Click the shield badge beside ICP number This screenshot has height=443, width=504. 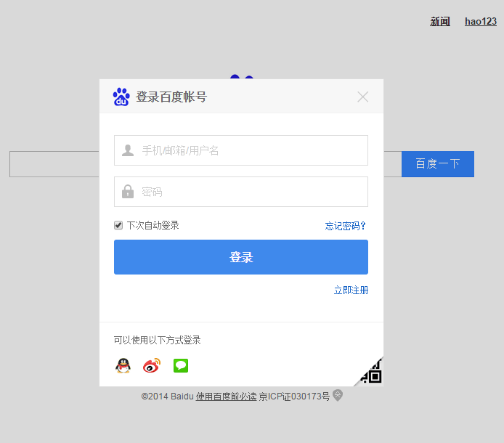point(338,396)
